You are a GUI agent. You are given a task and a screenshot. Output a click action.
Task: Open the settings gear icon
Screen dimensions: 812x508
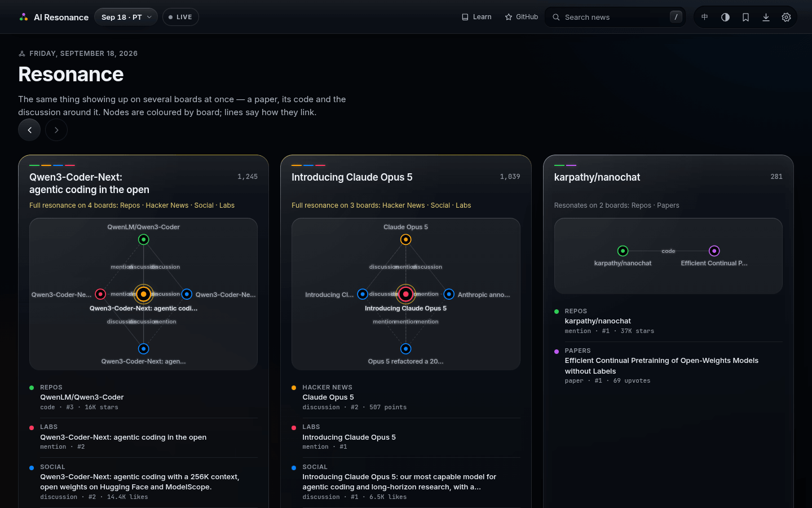(x=786, y=17)
